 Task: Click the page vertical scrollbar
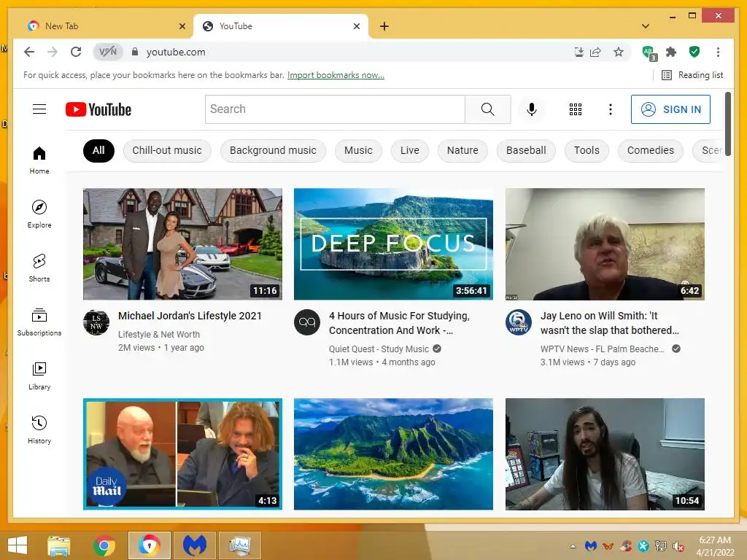(727, 124)
